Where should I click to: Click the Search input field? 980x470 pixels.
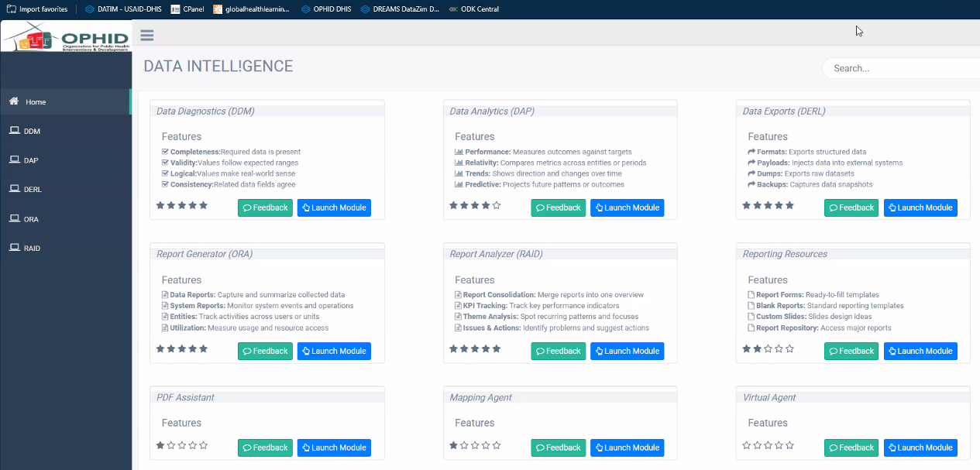[902, 68]
